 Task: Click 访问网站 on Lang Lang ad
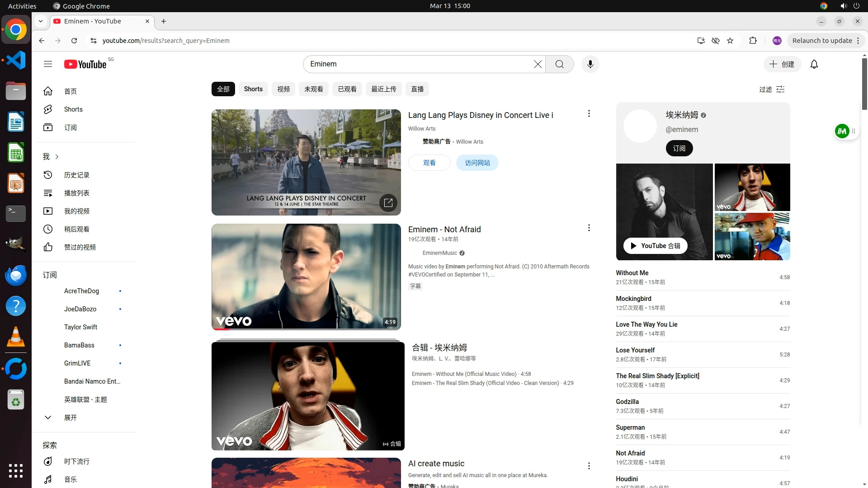click(x=477, y=163)
